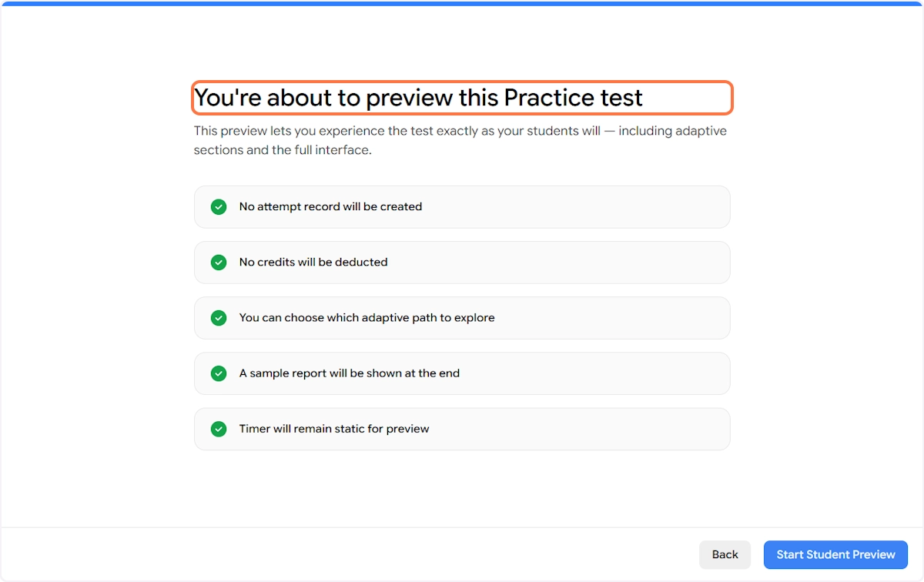Click the words 'Practice test' in the heading
The height and width of the screenshot is (582, 924).
tap(573, 98)
